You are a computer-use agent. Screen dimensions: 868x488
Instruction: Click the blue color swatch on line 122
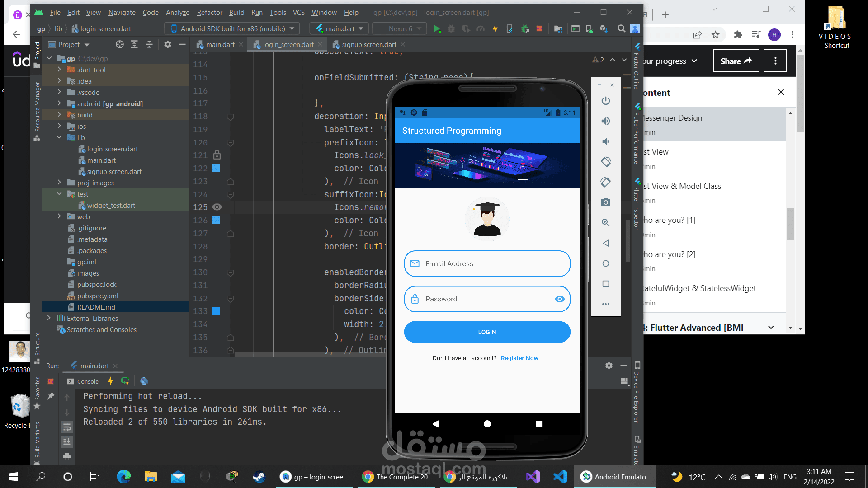[x=216, y=168]
